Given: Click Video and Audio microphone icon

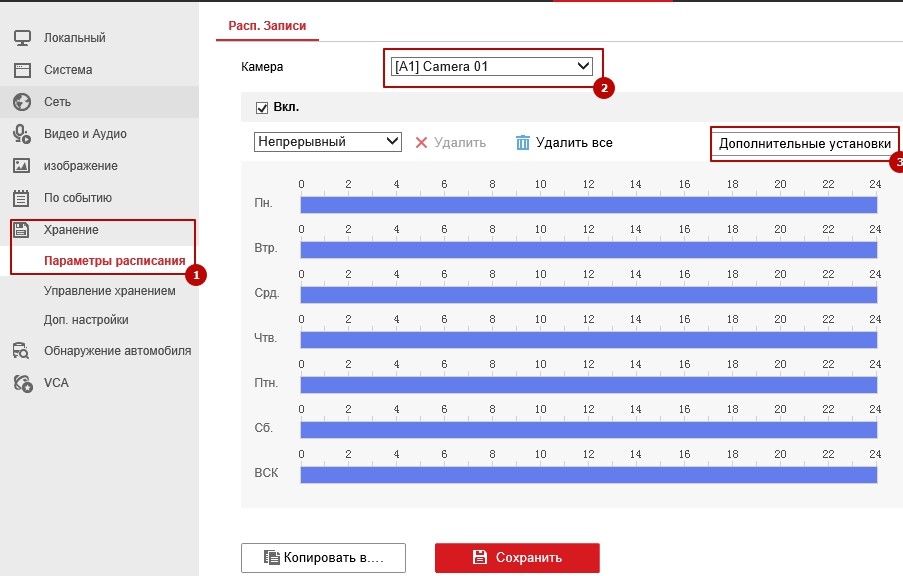Looking at the screenshot, I should tap(22, 134).
